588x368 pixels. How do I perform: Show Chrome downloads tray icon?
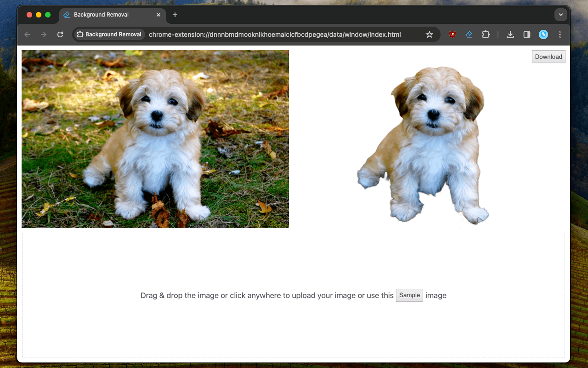(x=510, y=34)
